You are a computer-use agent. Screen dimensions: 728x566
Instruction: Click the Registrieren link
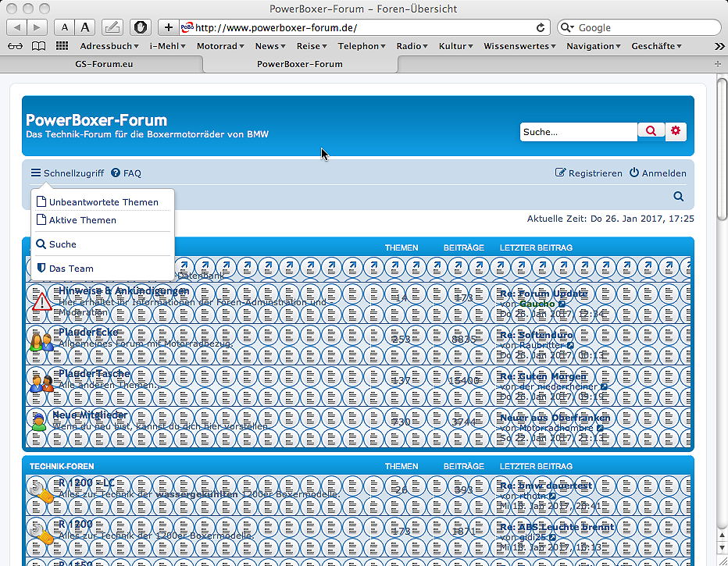tap(589, 173)
